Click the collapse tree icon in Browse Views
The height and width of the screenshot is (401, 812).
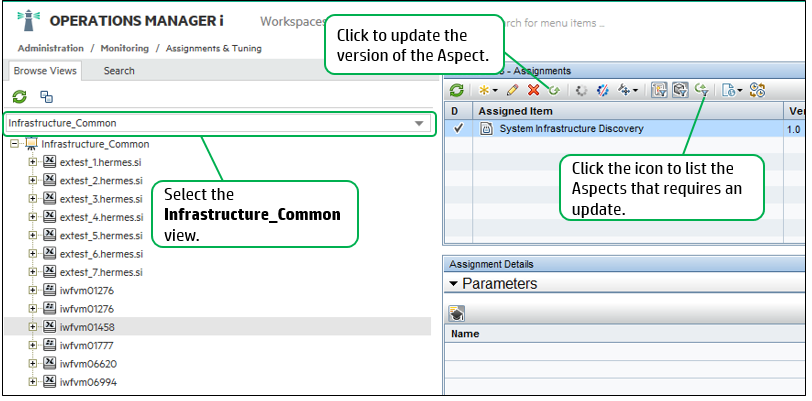coord(46,97)
